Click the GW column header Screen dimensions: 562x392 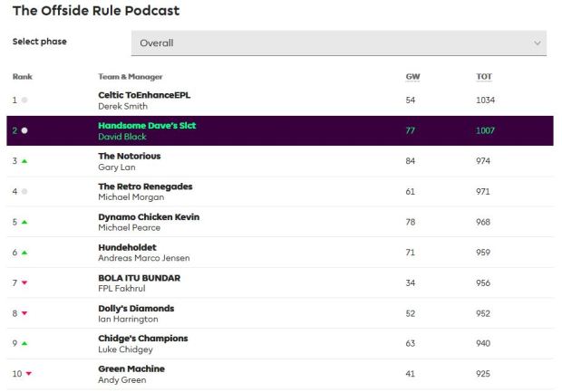(x=411, y=77)
